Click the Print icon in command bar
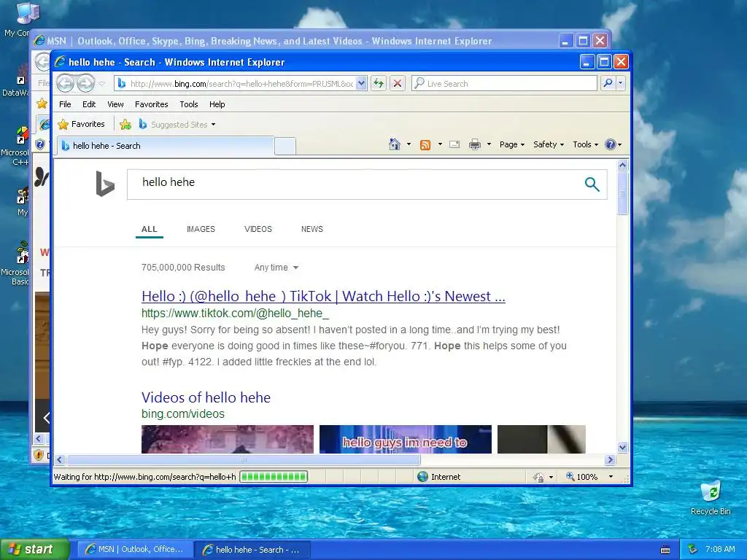The image size is (747, 560). 474,144
